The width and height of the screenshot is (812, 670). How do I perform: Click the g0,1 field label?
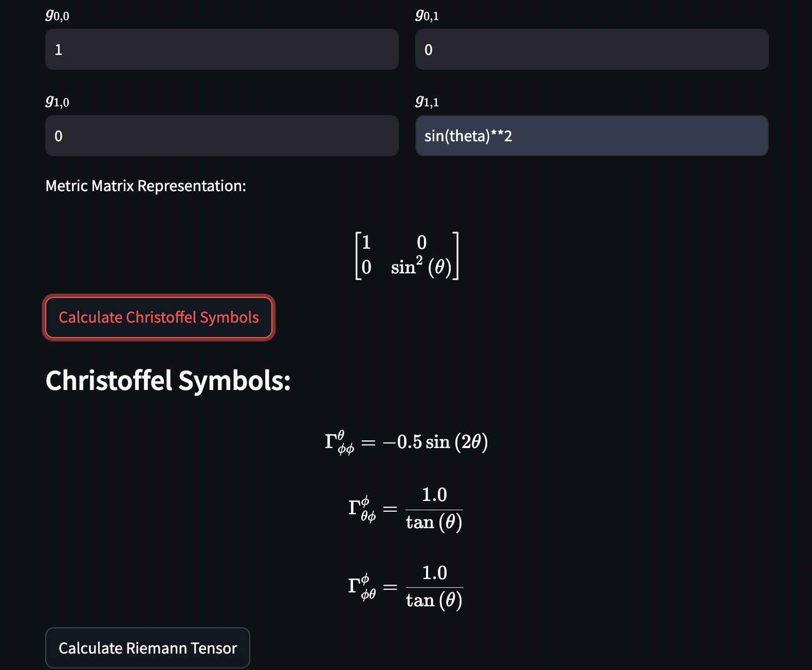427,15
